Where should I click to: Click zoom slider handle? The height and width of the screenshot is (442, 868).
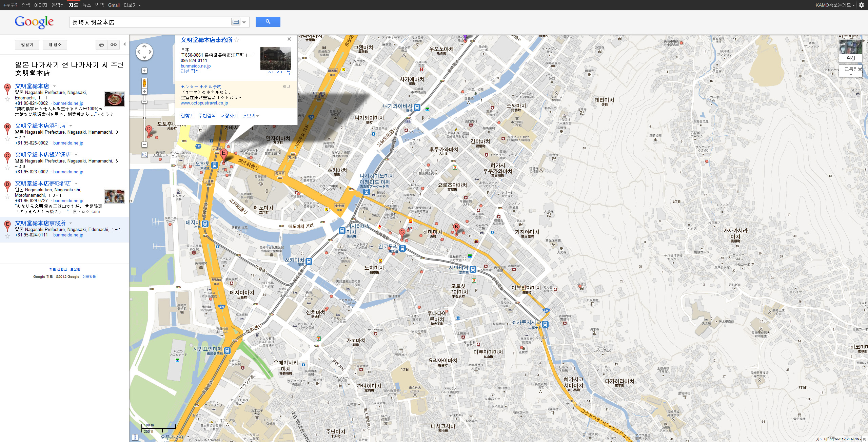point(144,101)
